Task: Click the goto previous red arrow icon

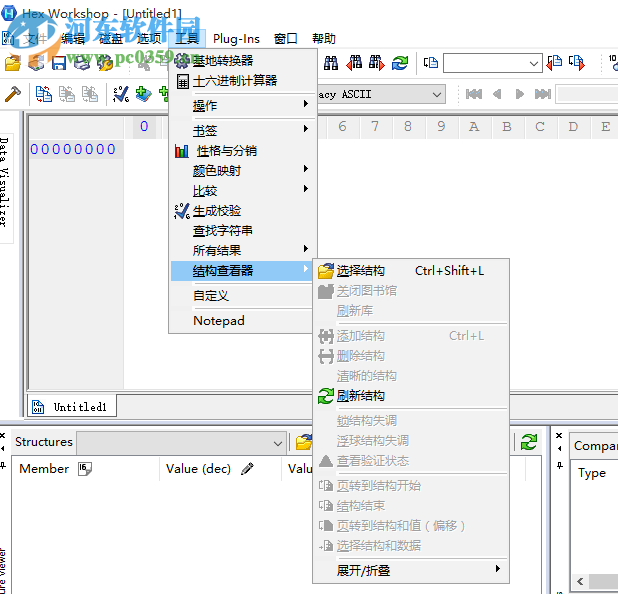Action: pyautogui.click(x=555, y=63)
